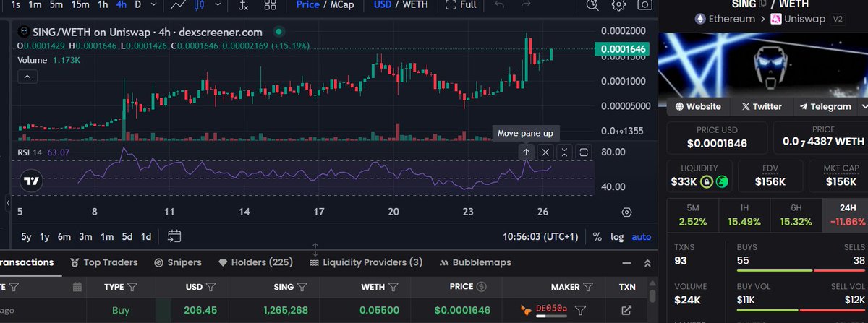
Task: Open the quick search magnifier icon
Action: (x=592, y=5)
